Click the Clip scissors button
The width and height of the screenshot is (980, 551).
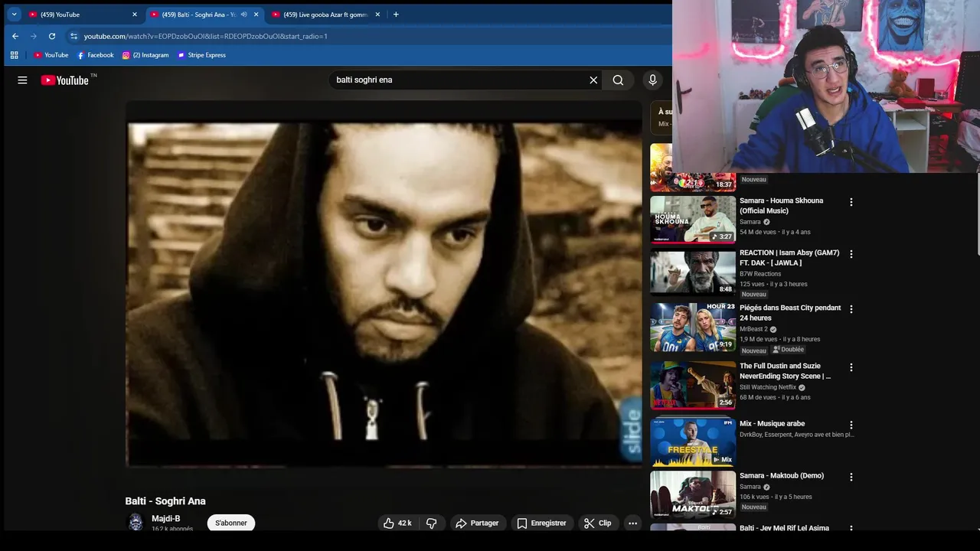[x=598, y=523]
